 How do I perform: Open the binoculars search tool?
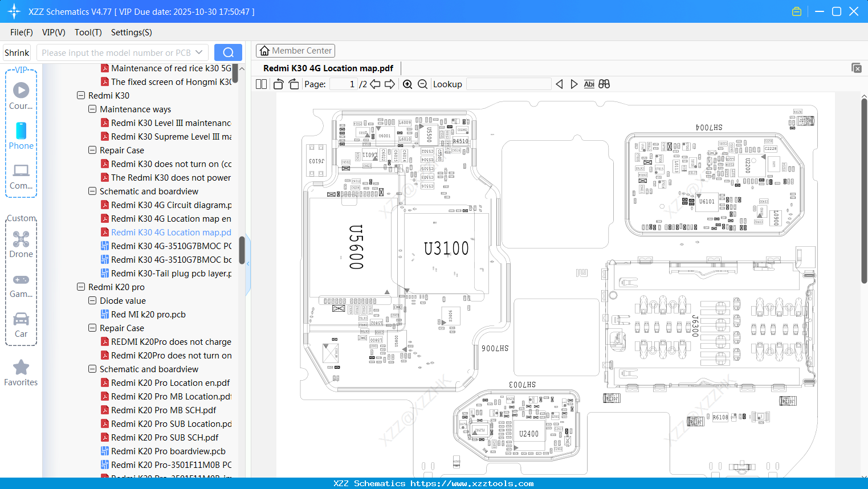604,84
